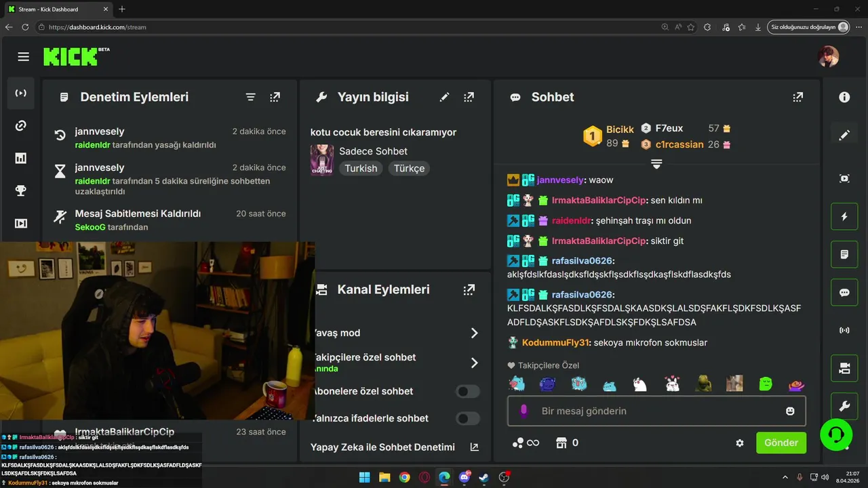Open chat settings gear icon
This screenshot has width=868, height=488.
click(x=740, y=443)
